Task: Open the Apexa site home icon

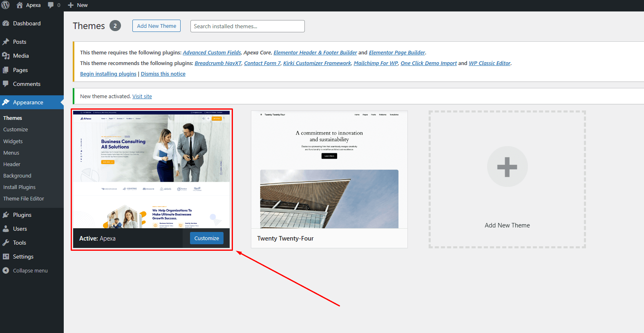Action: pyautogui.click(x=20, y=5)
